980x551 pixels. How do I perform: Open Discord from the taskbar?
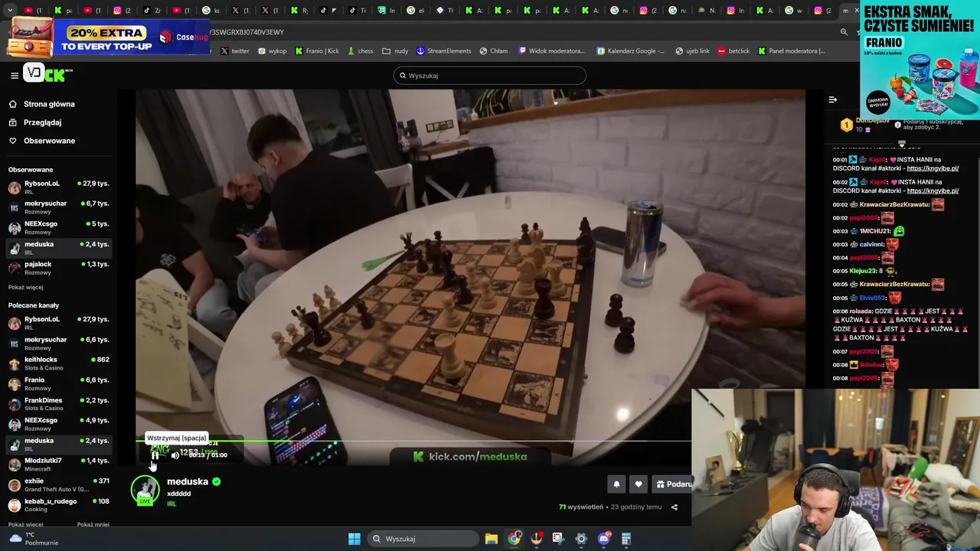tap(604, 539)
